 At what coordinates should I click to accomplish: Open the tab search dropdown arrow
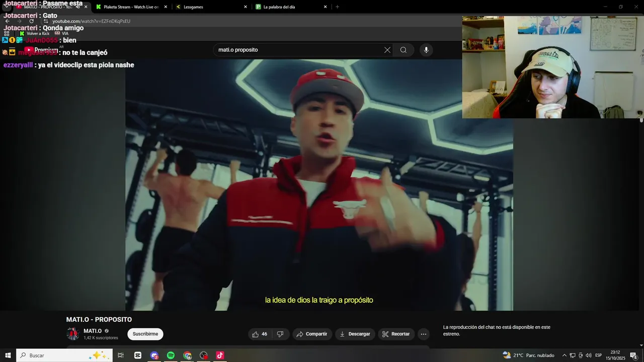click(6, 7)
